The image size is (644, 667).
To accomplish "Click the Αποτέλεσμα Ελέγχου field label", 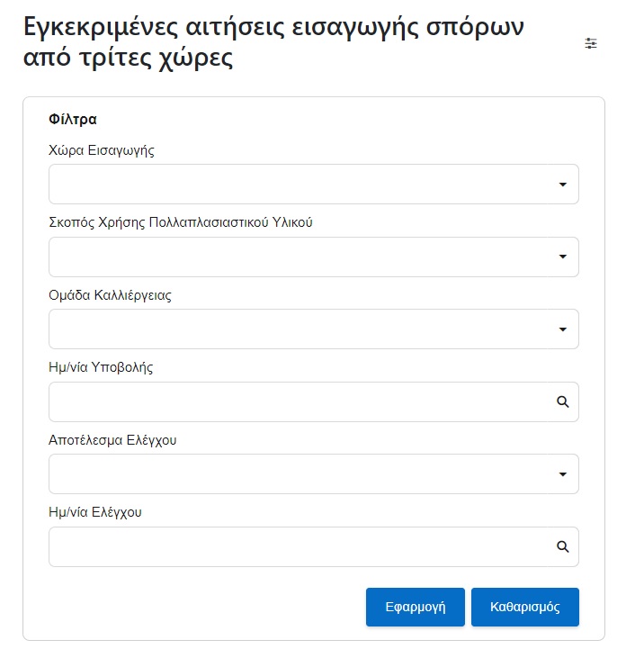I will [112, 440].
